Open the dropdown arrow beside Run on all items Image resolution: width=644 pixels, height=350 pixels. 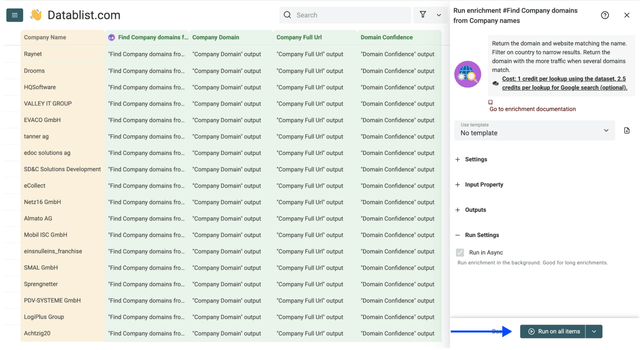coord(594,331)
